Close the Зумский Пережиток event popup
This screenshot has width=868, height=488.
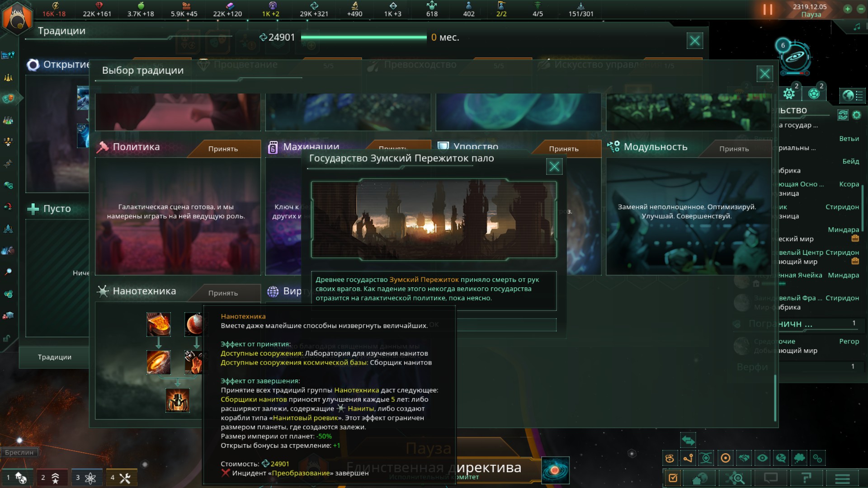point(554,166)
